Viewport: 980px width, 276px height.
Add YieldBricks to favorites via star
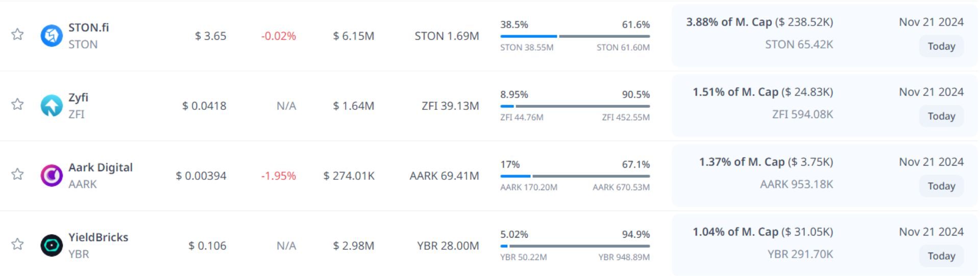point(18,244)
